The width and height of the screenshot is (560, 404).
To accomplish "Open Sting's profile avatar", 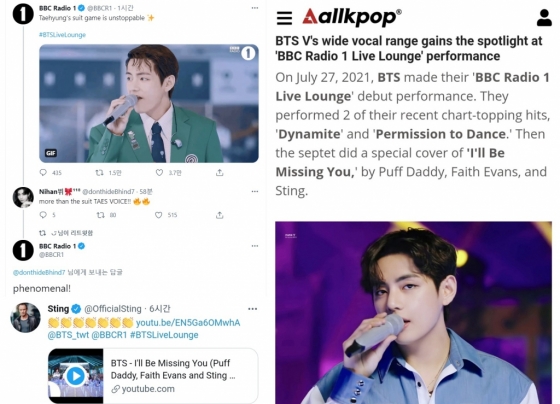I will point(25,318).
